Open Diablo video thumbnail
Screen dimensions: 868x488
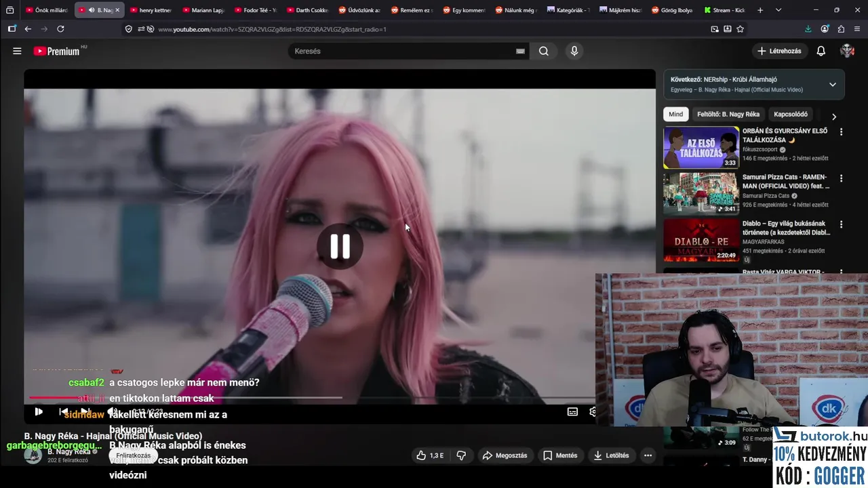coord(701,240)
